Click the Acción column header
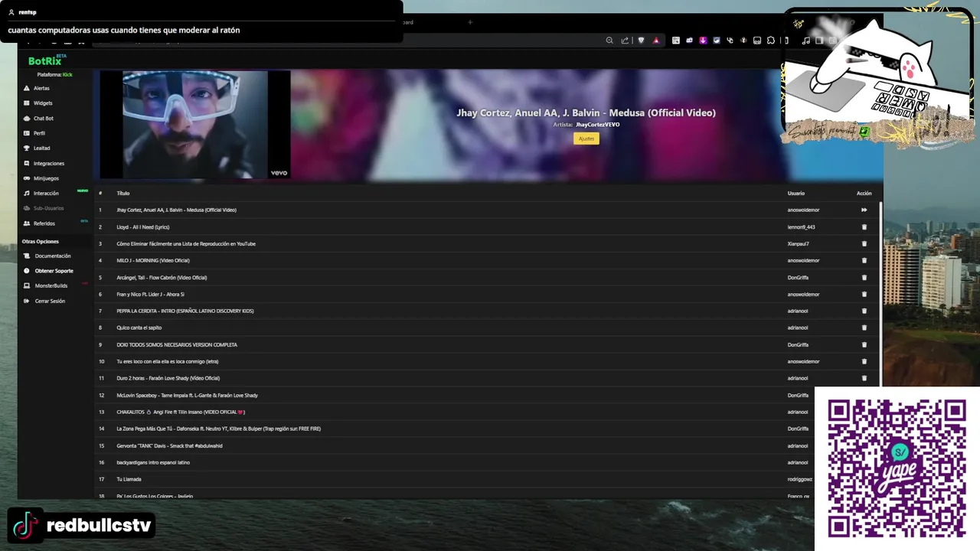Viewport: 980px width, 551px height. click(864, 194)
